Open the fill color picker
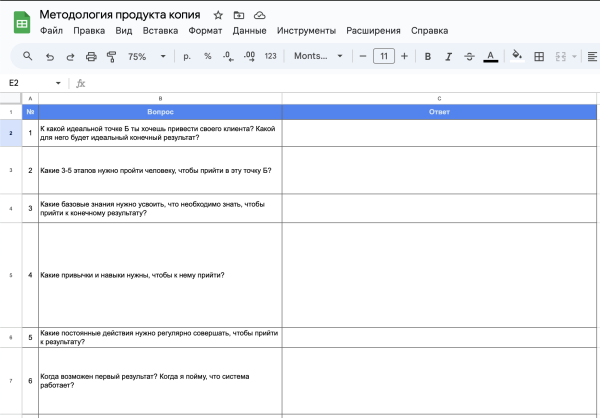 (517, 57)
